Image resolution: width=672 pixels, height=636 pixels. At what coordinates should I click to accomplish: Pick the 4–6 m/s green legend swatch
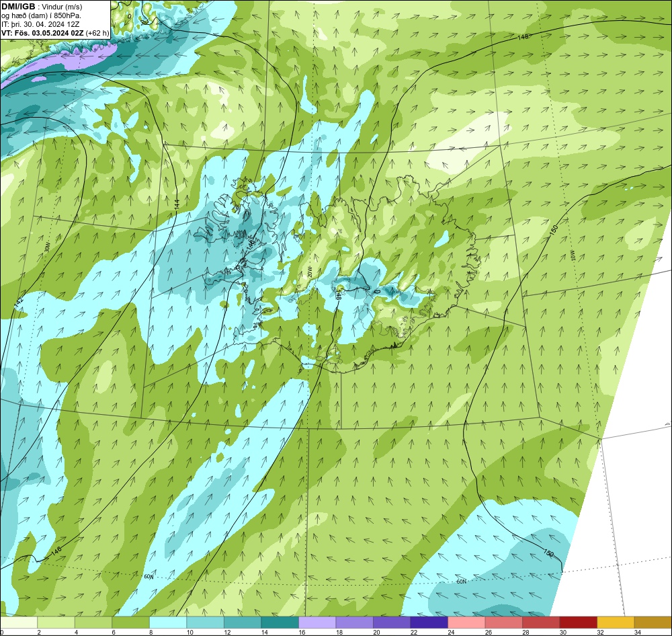(x=93, y=623)
